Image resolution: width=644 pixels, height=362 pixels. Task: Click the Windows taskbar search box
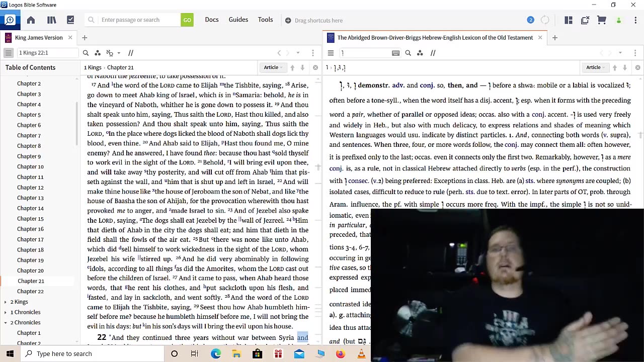(x=92, y=354)
